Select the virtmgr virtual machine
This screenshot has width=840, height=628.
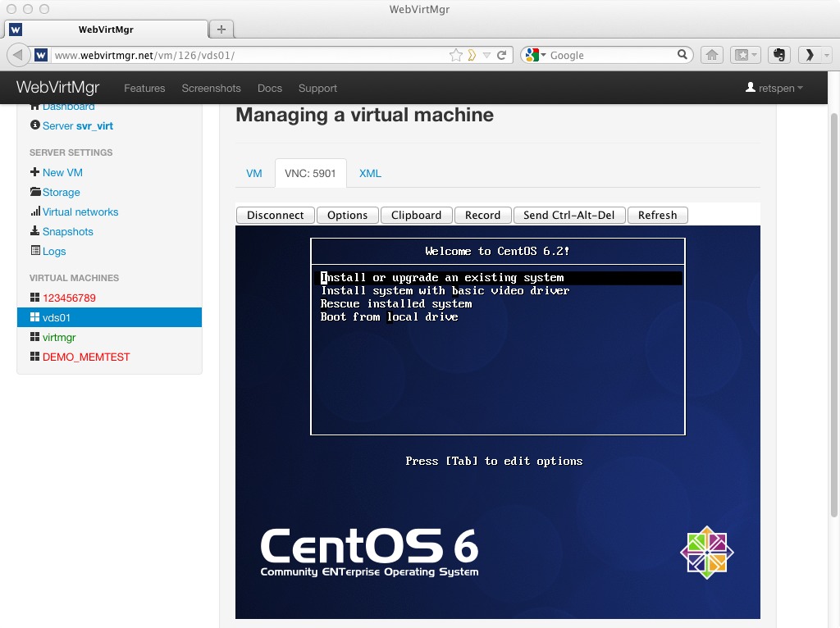[x=59, y=337]
